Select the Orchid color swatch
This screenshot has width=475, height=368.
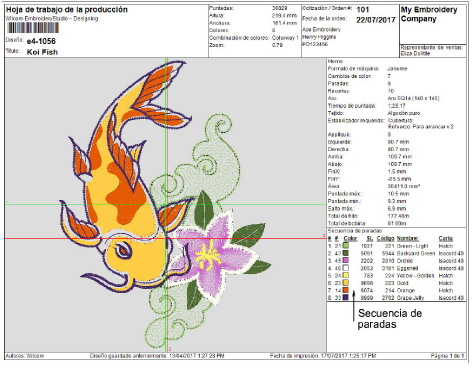pos(346,261)
